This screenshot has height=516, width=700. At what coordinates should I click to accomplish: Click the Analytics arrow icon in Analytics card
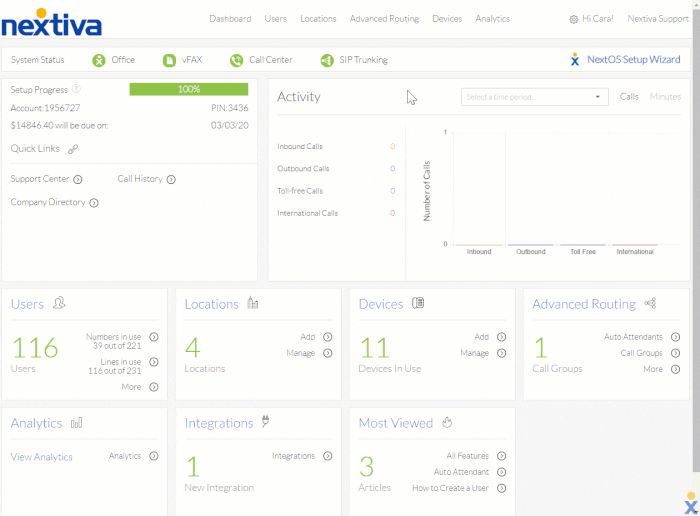(x=154, y=456)
